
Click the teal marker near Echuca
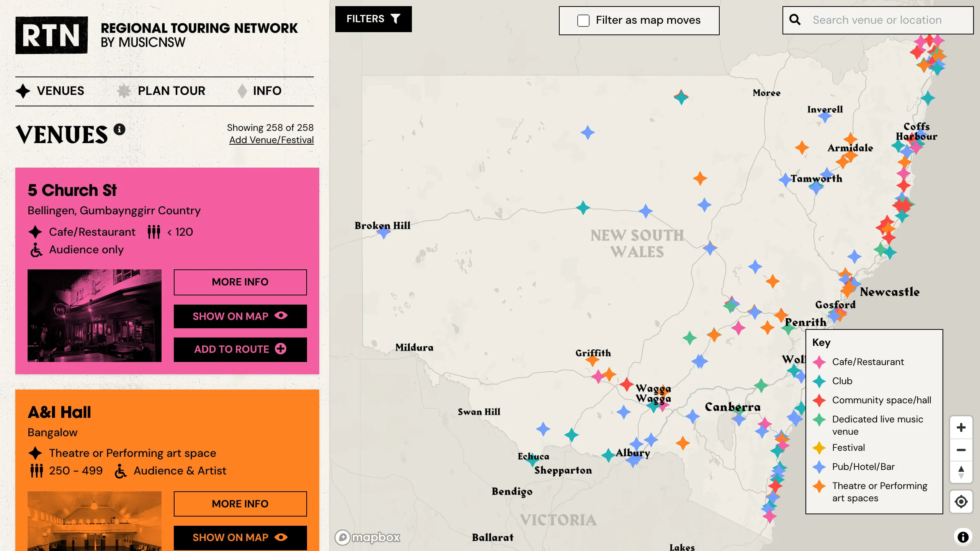[x=532, y=460]
